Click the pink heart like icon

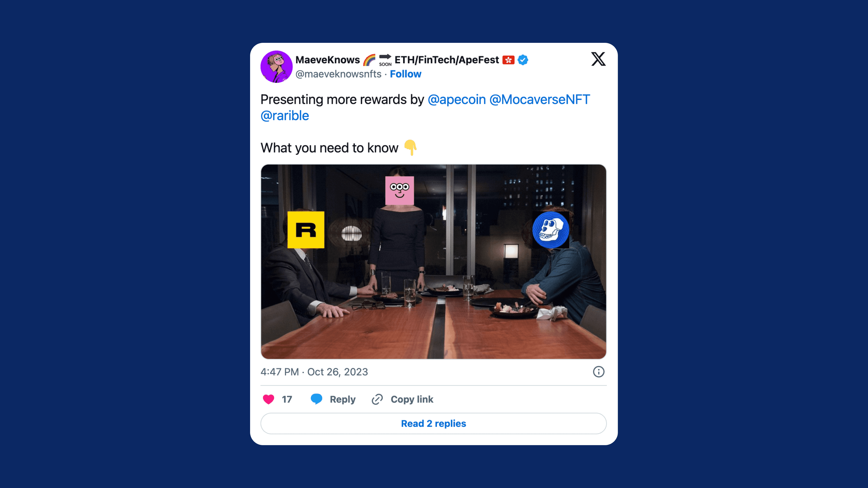coord(269,399)
